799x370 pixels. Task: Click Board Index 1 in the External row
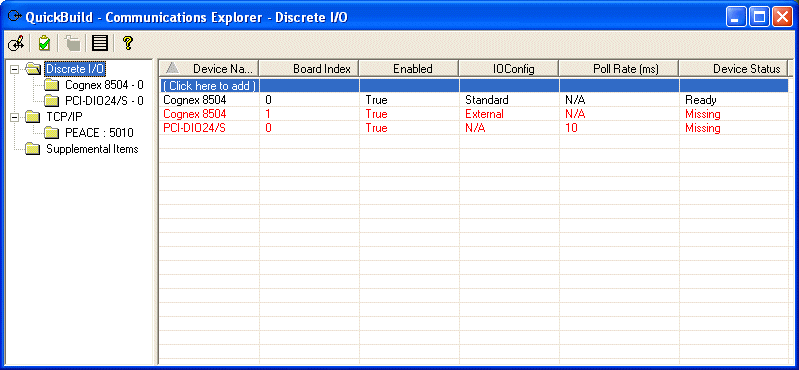[268, 114]
